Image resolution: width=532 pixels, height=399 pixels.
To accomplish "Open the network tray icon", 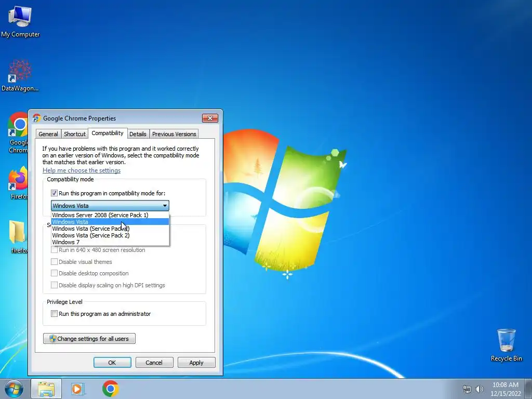I will [467, 389].
